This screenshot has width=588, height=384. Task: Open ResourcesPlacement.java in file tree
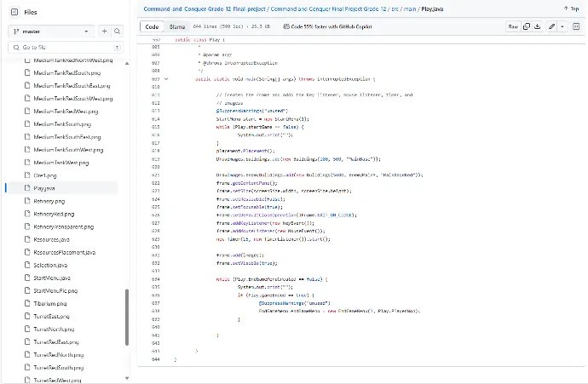(x=65, y=252)
